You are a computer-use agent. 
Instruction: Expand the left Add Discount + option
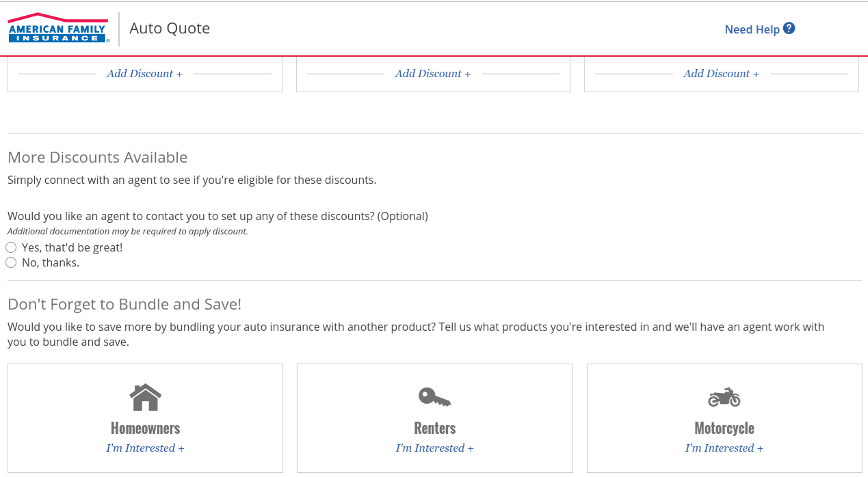[x=144, y=74]
